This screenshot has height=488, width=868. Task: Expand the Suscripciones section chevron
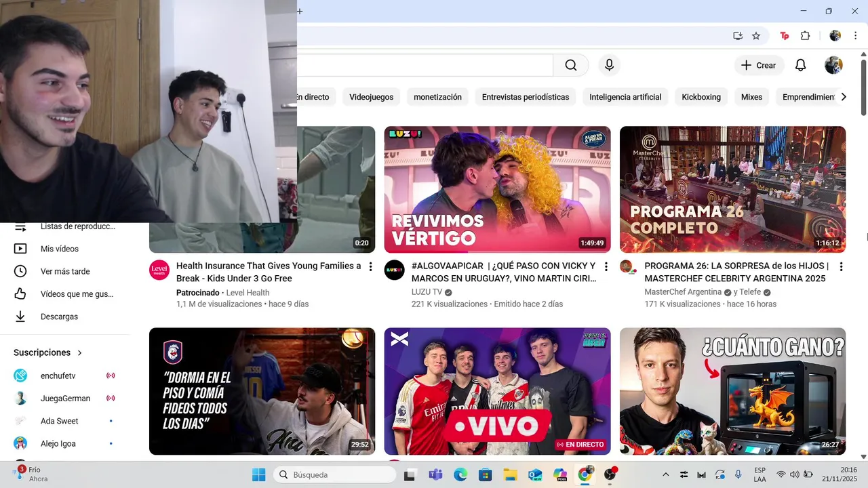click(80, 353)
